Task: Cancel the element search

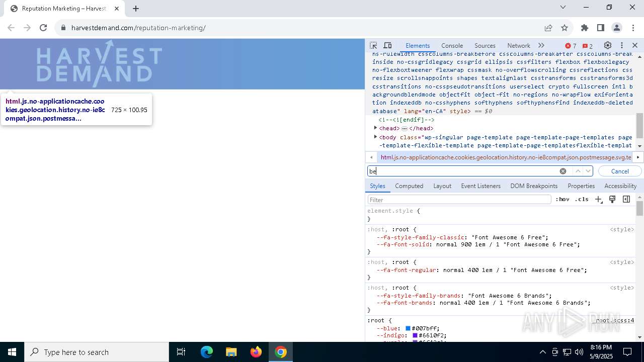Action: tap(620, 171)
